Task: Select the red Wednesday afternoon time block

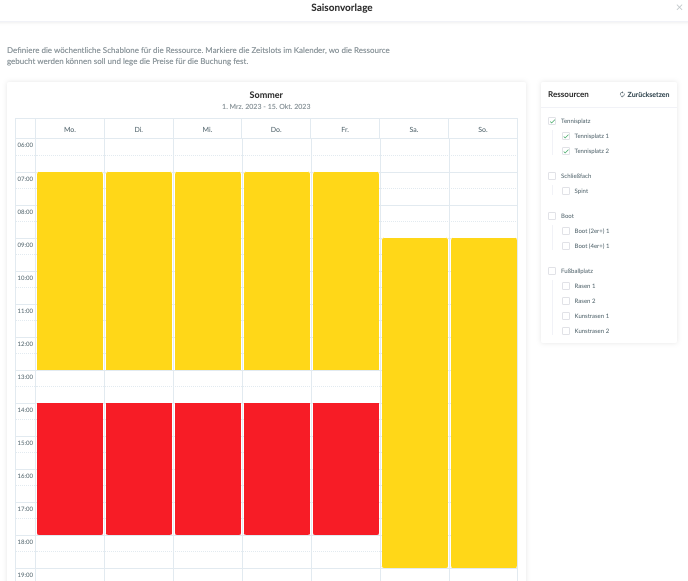Action: pos(208,468)
